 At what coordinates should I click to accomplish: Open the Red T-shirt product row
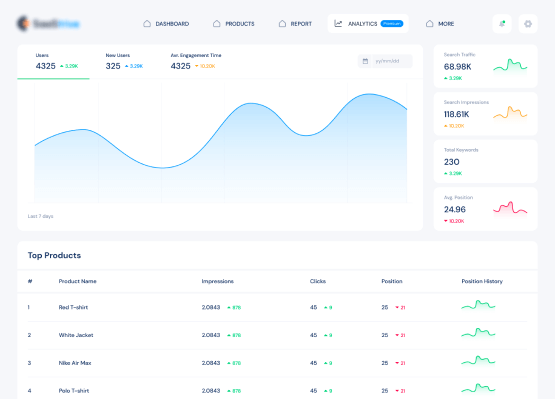pyautogui.click(x=277, y=307)
